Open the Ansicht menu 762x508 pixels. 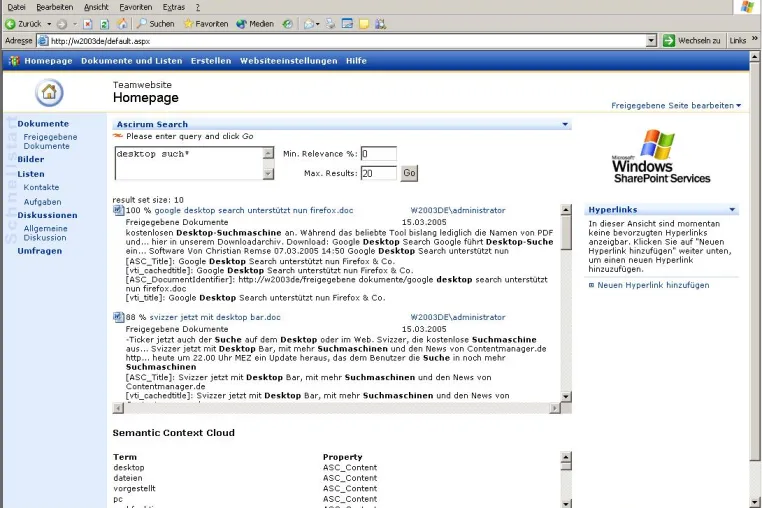point(96,7)
